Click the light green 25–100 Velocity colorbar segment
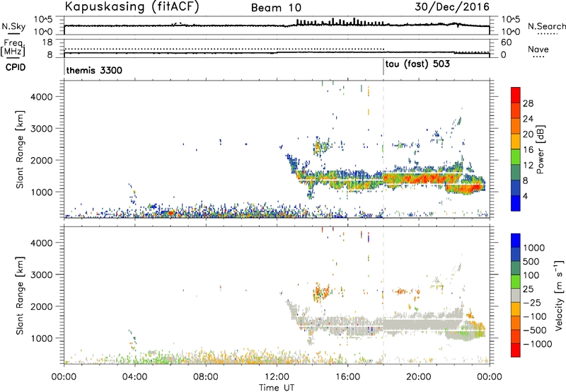This screenshot has height=392, width=566. 516,282
